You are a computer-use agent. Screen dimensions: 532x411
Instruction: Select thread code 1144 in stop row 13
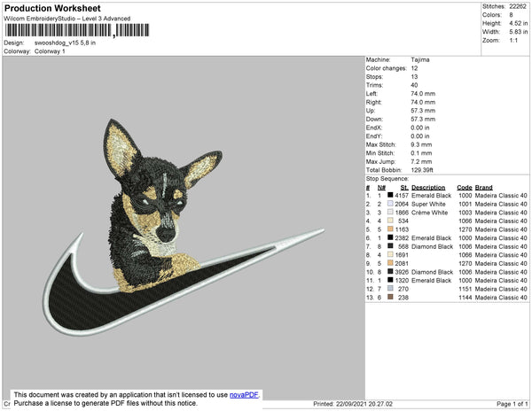pos(465,297)
